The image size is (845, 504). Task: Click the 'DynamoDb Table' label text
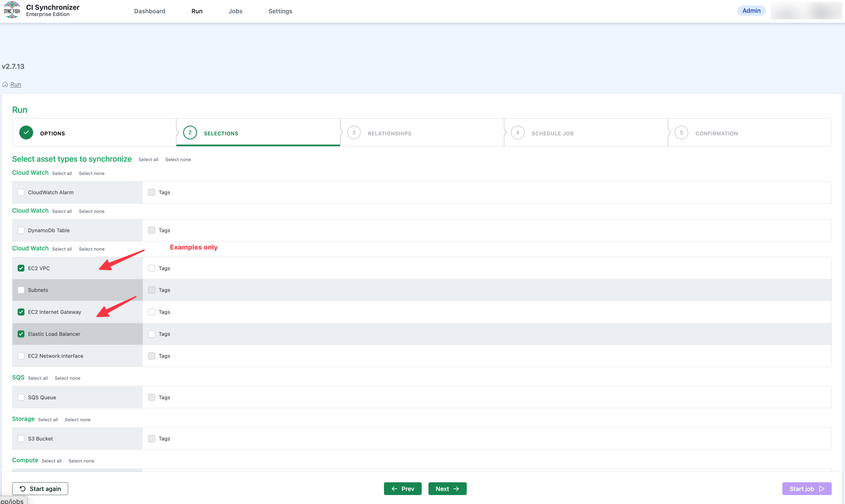[49, 231]
